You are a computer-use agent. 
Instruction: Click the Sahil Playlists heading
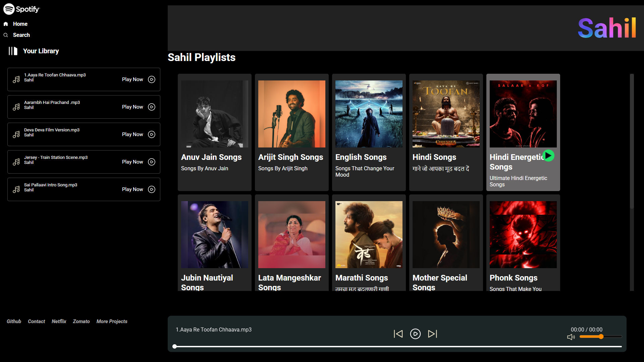[x=202, y=57]
